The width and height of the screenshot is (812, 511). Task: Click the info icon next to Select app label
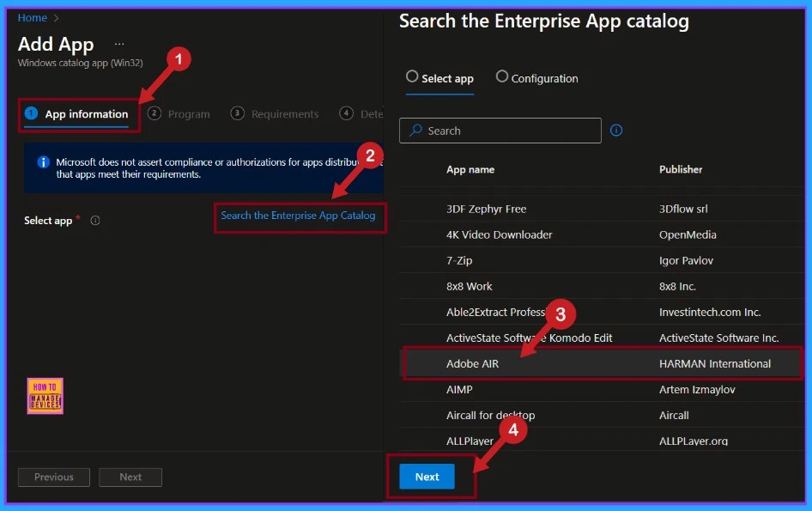[95, 220]
